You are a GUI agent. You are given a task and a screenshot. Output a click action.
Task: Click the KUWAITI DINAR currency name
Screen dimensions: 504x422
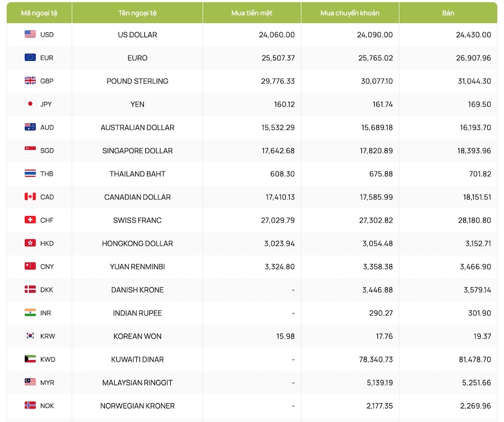pyautogui.click(x=137, y=359)
